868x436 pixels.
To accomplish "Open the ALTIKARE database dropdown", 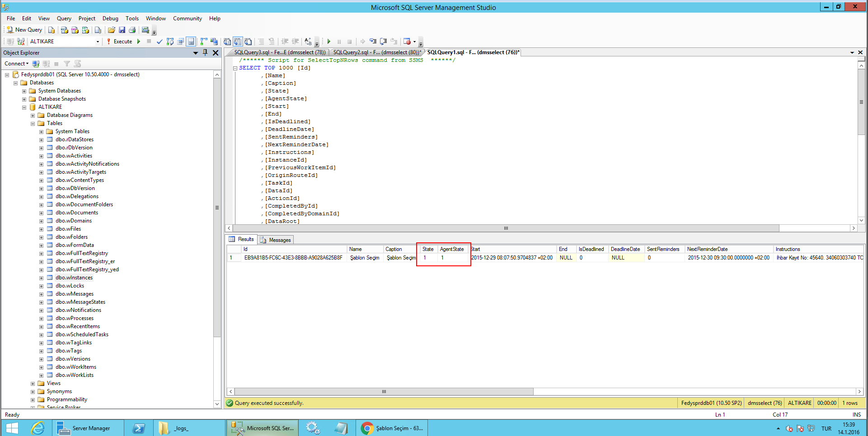I will 98,42.
